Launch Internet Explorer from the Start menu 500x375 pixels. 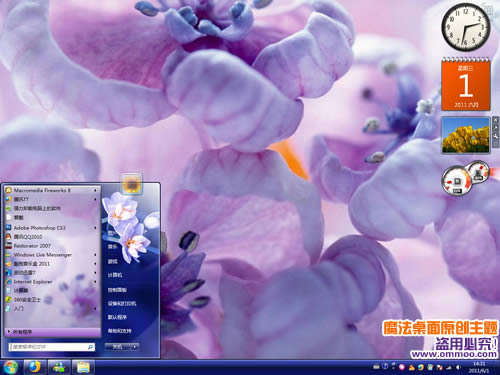pos(52,282)
